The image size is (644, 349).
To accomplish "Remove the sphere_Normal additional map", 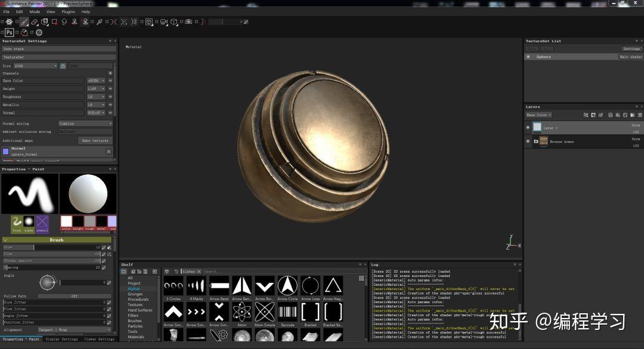I will 109,151.
